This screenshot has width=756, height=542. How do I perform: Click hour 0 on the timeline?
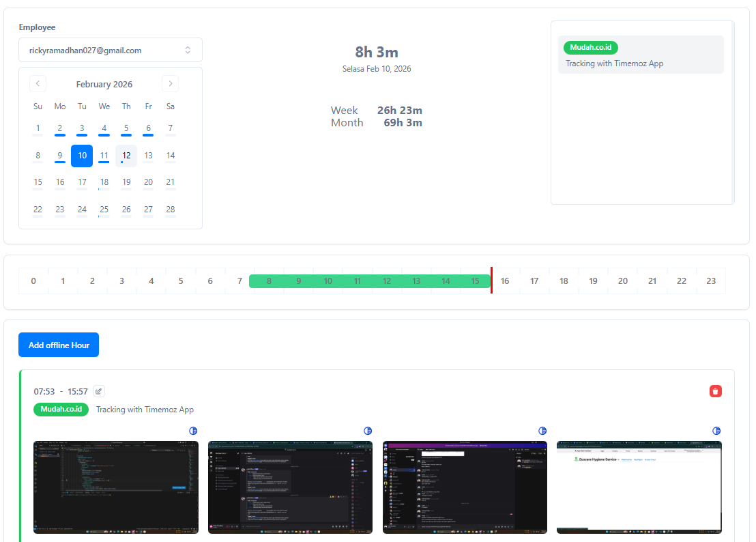click(x=33, y=281)
